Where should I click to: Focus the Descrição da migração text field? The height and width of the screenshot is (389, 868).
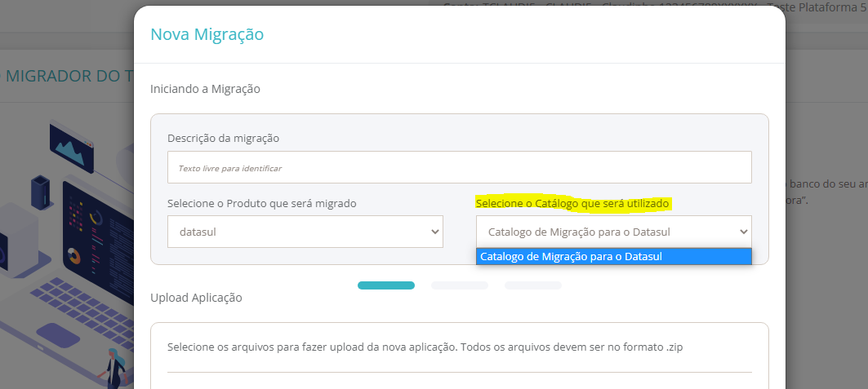click(460, 167)
